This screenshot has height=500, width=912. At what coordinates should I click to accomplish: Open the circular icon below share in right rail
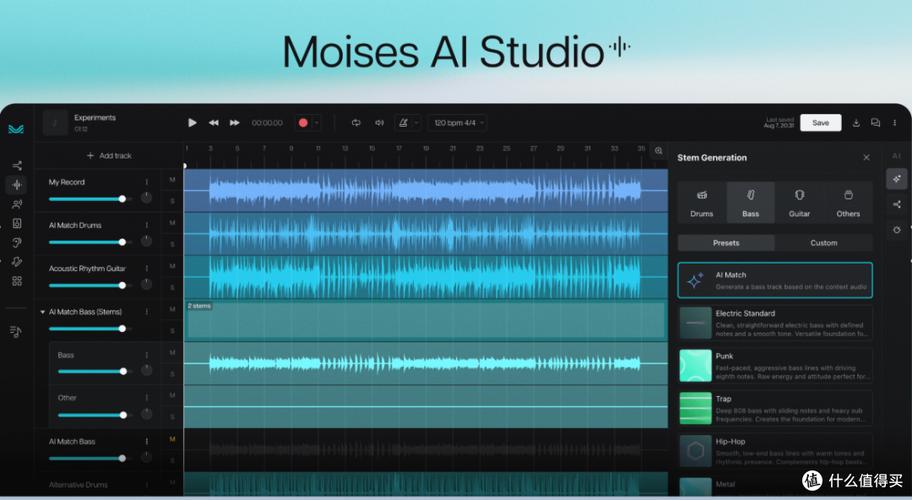(x=897, y=230)
